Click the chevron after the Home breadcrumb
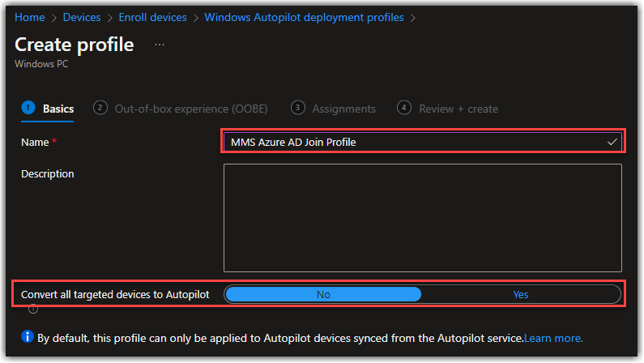Screen dimensions: 644x363 click(53, 18)
